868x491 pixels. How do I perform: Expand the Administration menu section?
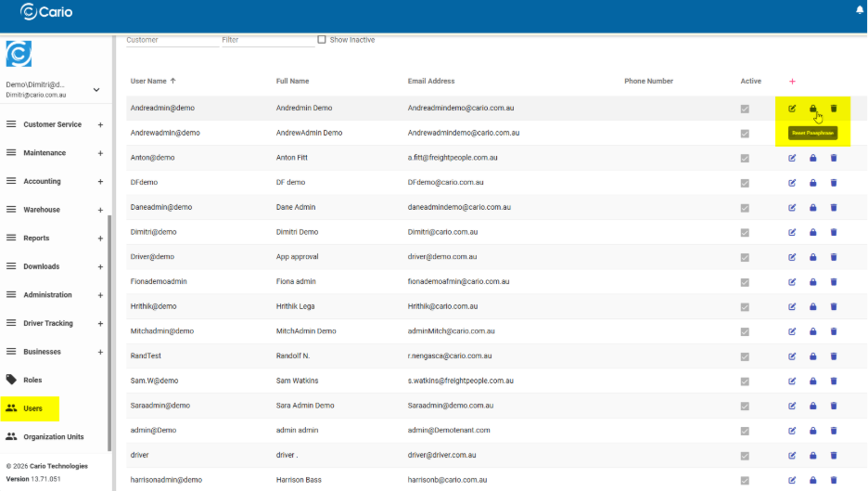coord(100,295)
